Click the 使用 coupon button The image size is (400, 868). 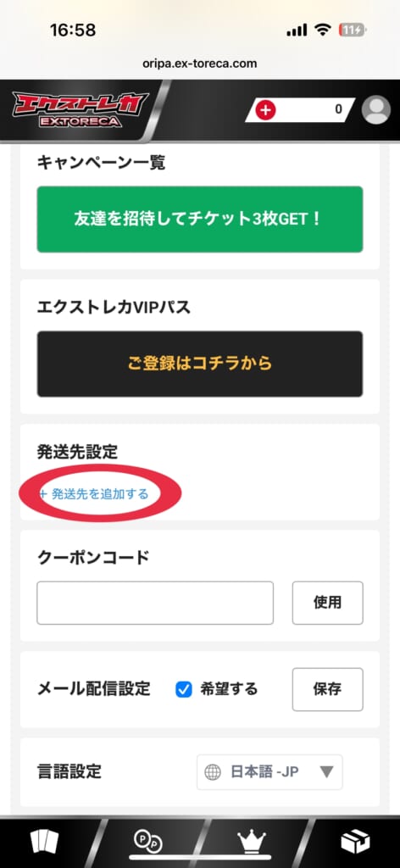point(327,603)
